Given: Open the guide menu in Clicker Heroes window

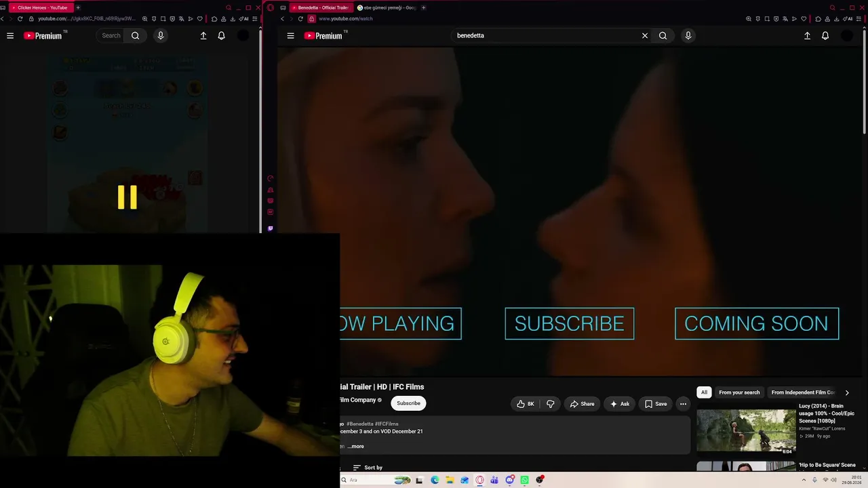Looking at the screenshot, I should (10, 36).
